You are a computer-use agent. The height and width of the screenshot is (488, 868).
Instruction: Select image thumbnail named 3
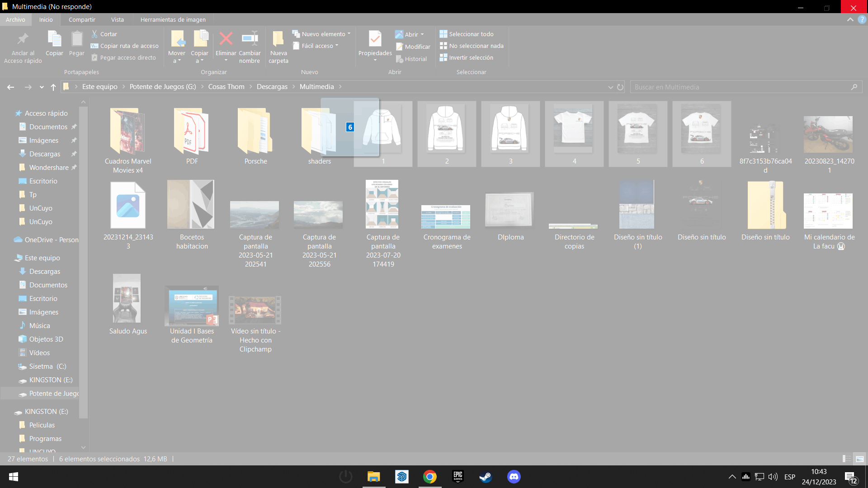click(510, 134)
